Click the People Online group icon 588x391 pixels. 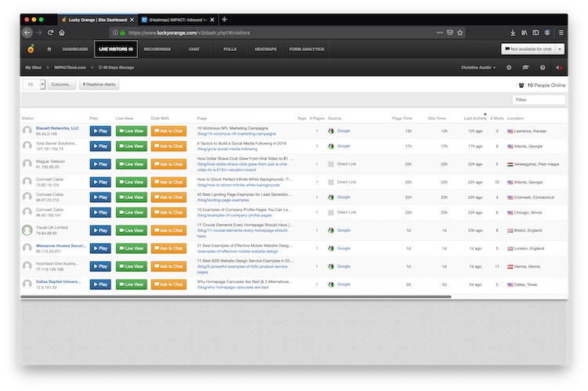click(x=521, y=85)
